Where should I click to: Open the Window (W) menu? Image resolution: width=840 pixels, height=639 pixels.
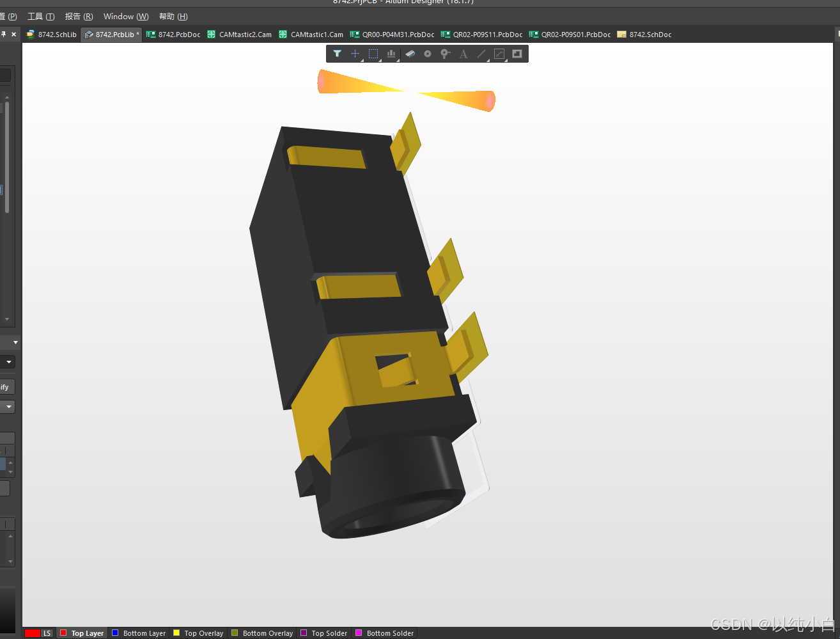click(126, 17)
